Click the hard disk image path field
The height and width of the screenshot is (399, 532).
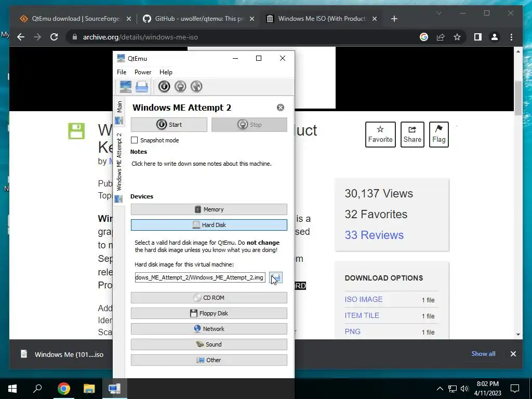point(200,277)
